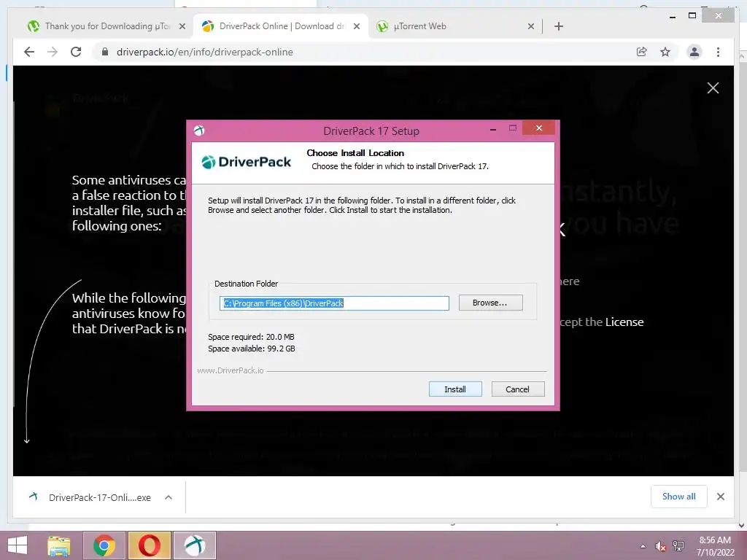This screenshot has height=560, width=747.
Task: Cancel the DriverPack 17 Setup
Action: [517, 389]
